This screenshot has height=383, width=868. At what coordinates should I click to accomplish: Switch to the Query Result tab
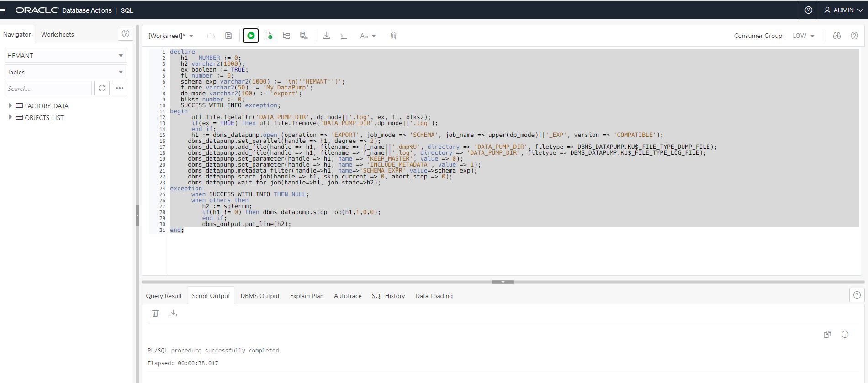(164, 296)
